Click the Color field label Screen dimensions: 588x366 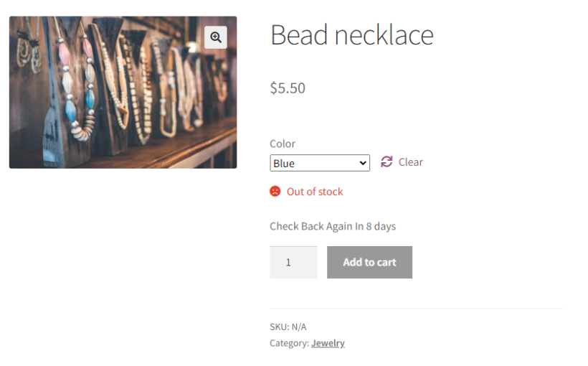point(283,144)
